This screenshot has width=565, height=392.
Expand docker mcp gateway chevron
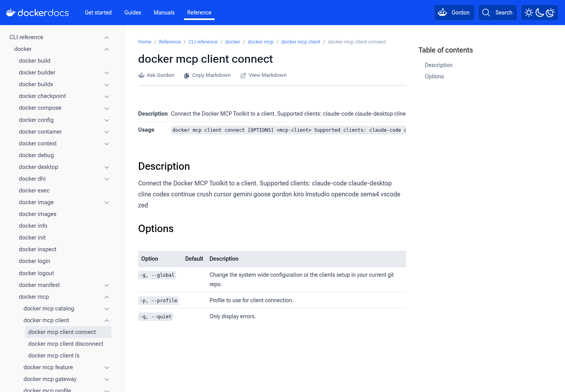[x=107, y=379]
